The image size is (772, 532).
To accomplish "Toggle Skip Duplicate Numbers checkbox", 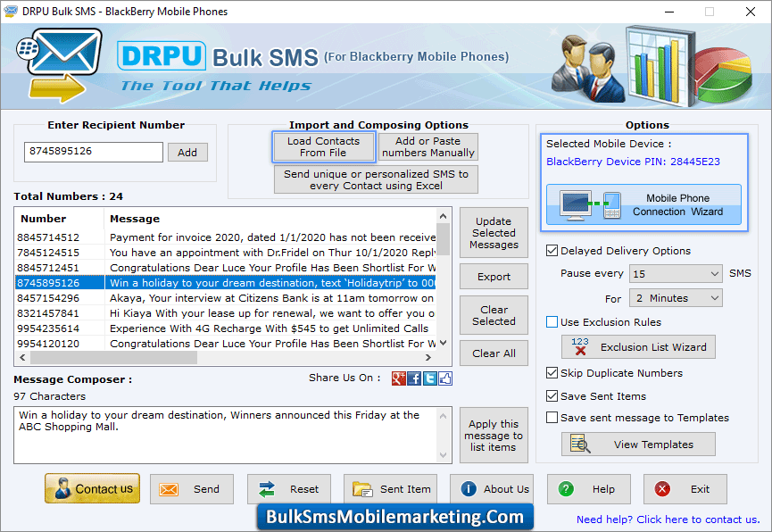I will pos(552,373).
